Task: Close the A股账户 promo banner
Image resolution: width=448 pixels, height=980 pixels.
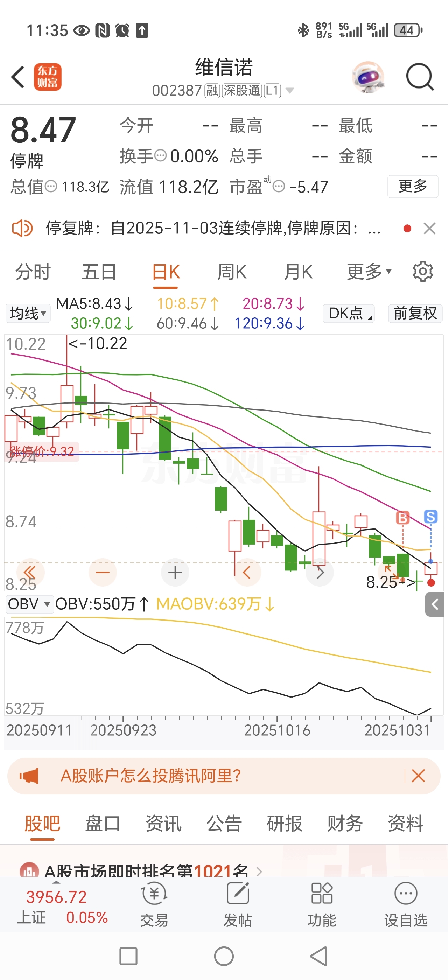Action: (x=418, y=776)
